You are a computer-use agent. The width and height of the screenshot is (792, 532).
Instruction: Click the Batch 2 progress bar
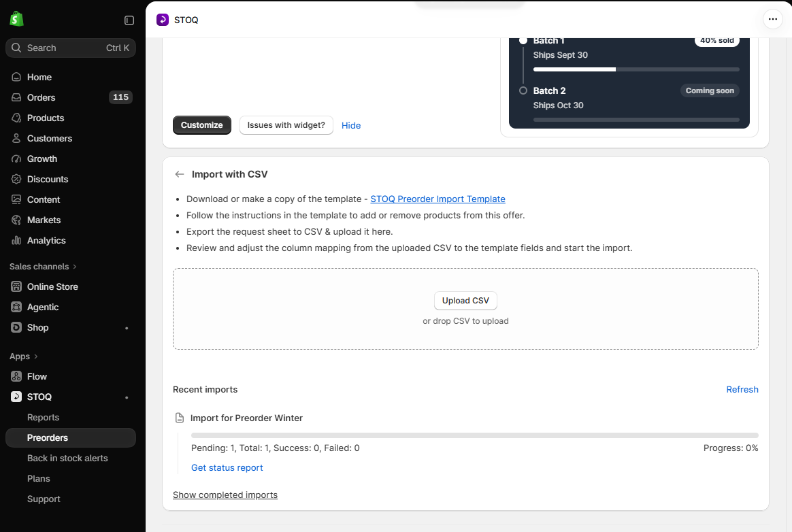(636, 120)
